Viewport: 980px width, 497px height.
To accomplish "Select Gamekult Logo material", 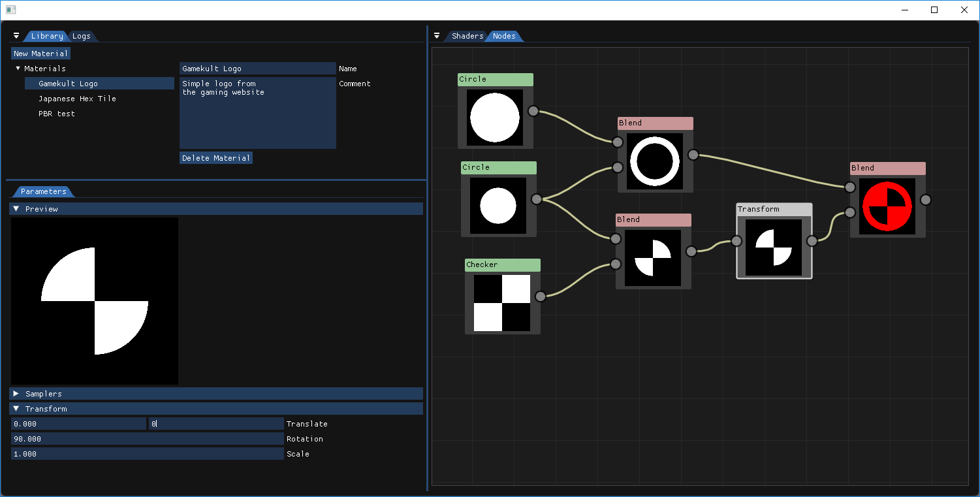I will coord(100,84).
